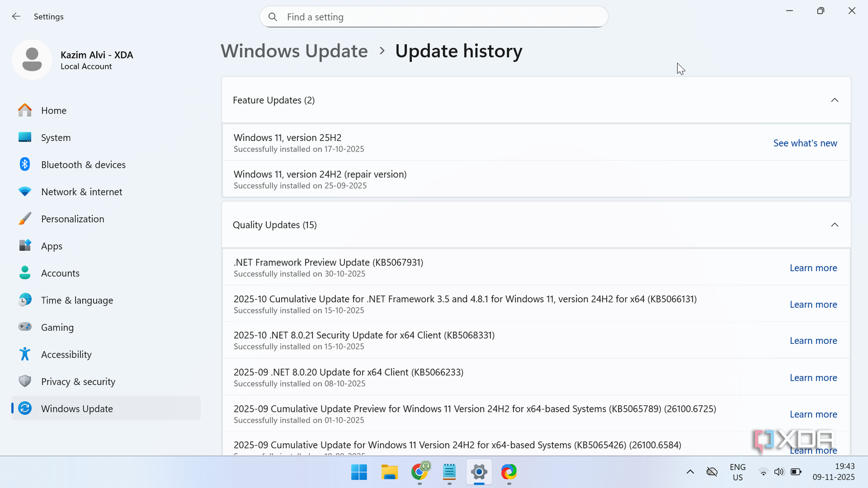The width and height of the screenshot is (868, 488).
Task: Open Network & internet settings
Action: (x=82, y=191)
